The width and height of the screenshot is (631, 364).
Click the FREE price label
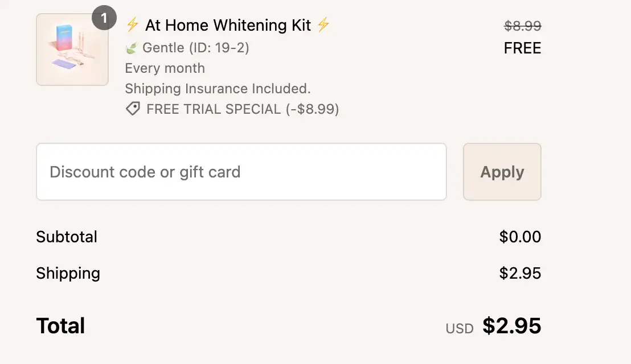522,48
